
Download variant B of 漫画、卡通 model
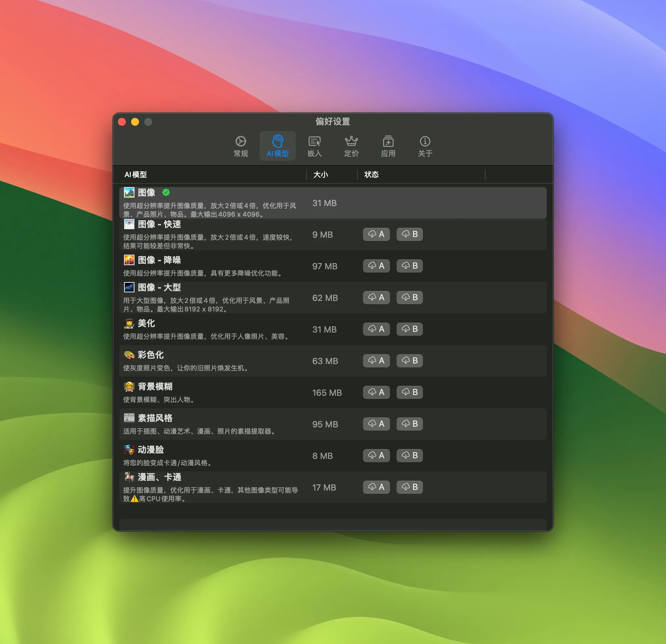point(409,487)
